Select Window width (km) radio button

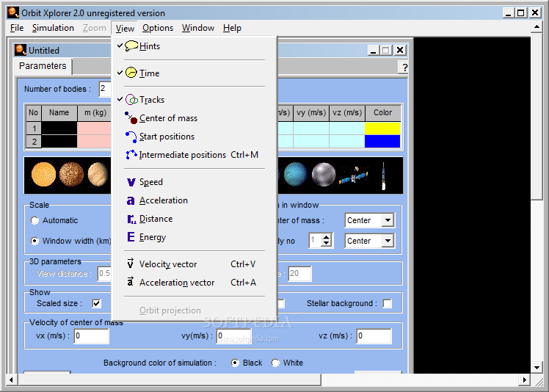coord(34,241)
